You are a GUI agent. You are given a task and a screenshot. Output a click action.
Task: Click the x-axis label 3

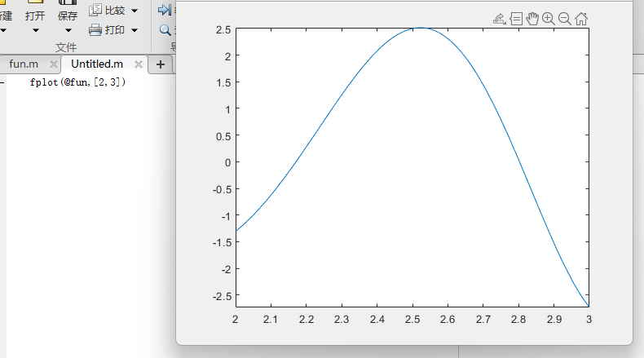click(x=589, y=320)
